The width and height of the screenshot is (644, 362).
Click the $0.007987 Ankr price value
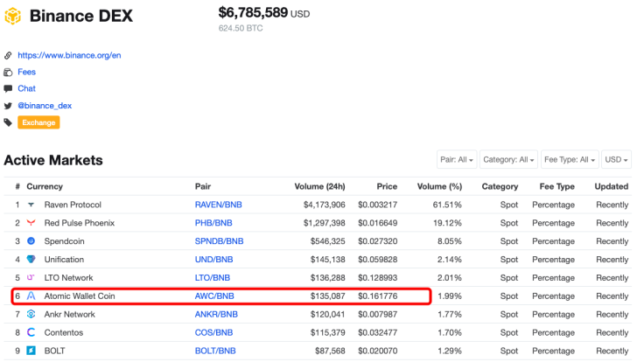377,314
